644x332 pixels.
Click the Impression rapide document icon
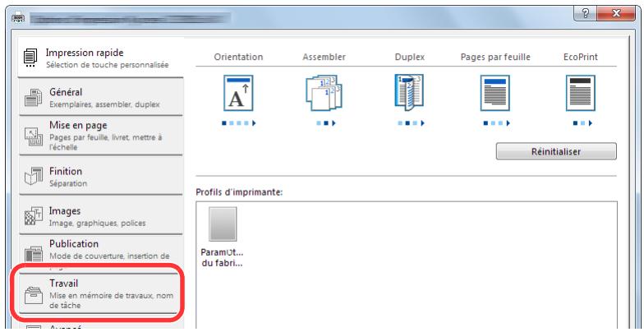point(30,58)
